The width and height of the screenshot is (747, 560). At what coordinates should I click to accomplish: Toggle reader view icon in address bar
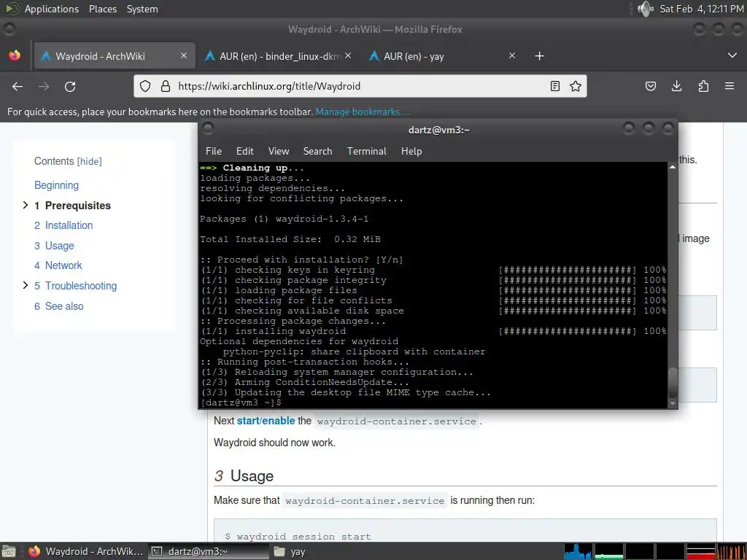[555, 86]
